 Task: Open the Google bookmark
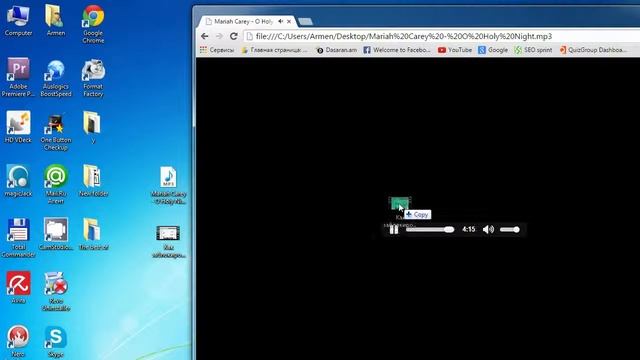tap(493, 50)
